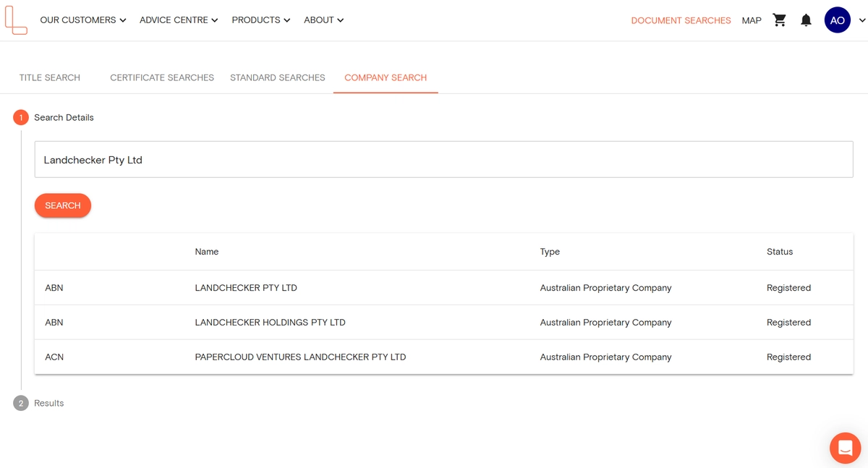Open the shopping cart
The width and height of the screenshot is (868, 468).
pos(779,20)
